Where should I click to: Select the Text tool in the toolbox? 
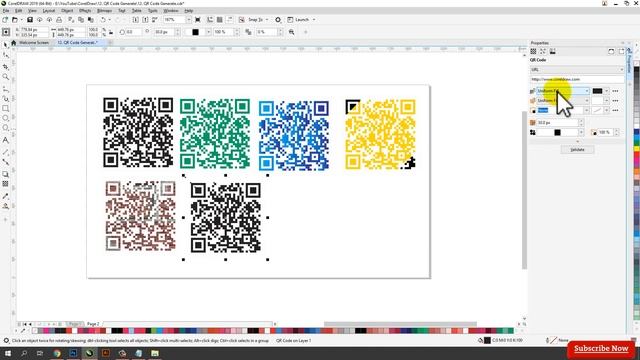tap(5, 140)
